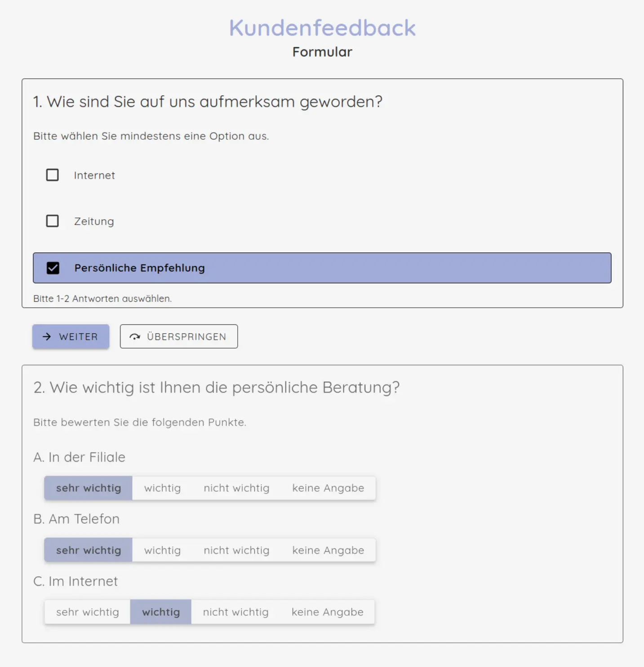Select "keine Angabe" for Am Telefon

click(328, 550)
